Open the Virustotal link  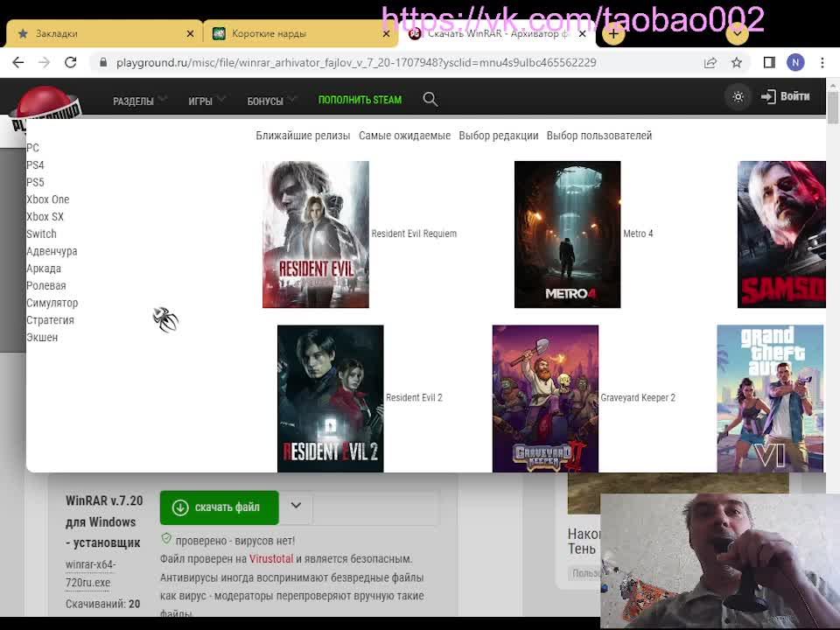point(271,559)
